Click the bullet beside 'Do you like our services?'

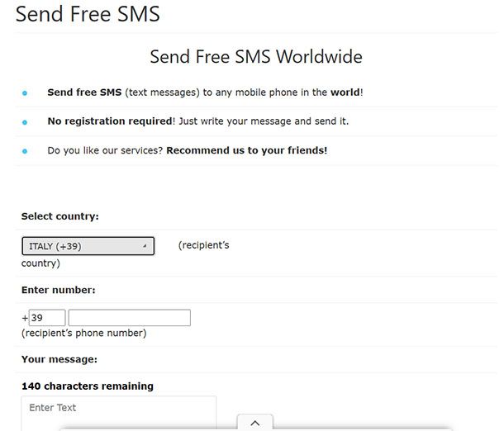[25, 151]
